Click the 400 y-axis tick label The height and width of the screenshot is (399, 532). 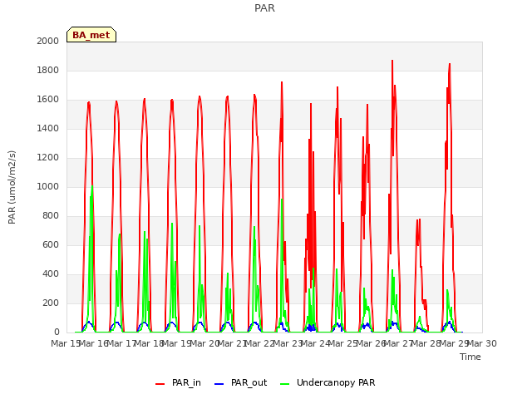(51, 273)
